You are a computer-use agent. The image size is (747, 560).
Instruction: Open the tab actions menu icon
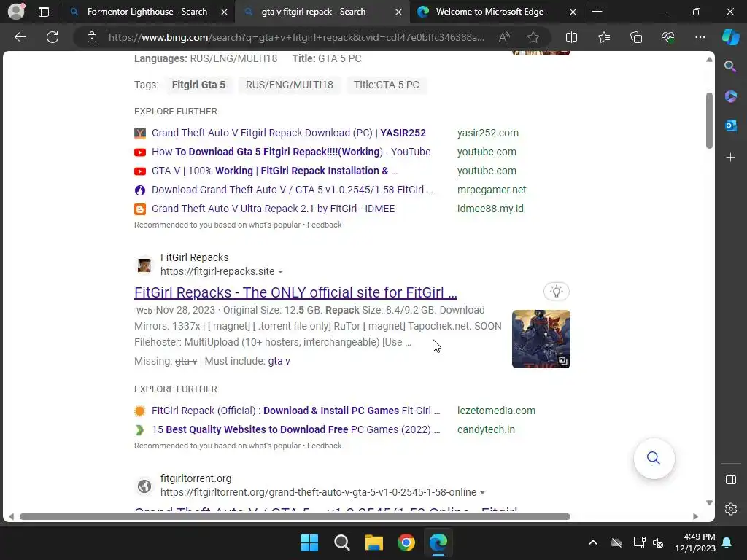point(44,12)
